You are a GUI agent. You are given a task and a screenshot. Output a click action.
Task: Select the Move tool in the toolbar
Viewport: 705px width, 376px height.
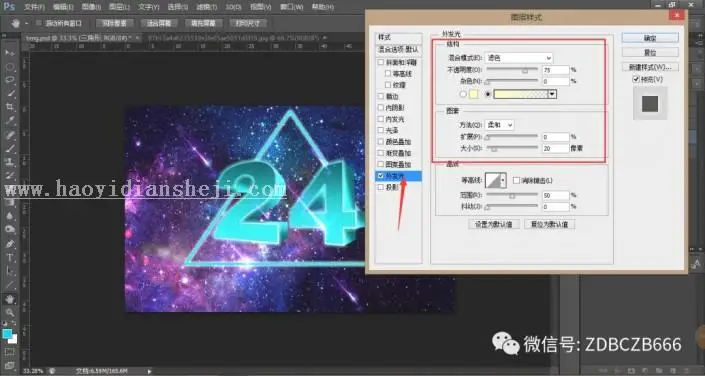[10, 53]
